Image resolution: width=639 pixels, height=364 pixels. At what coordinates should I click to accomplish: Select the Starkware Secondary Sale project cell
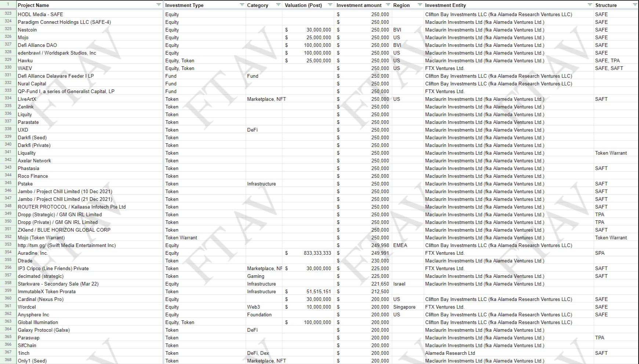pos(58,284)
